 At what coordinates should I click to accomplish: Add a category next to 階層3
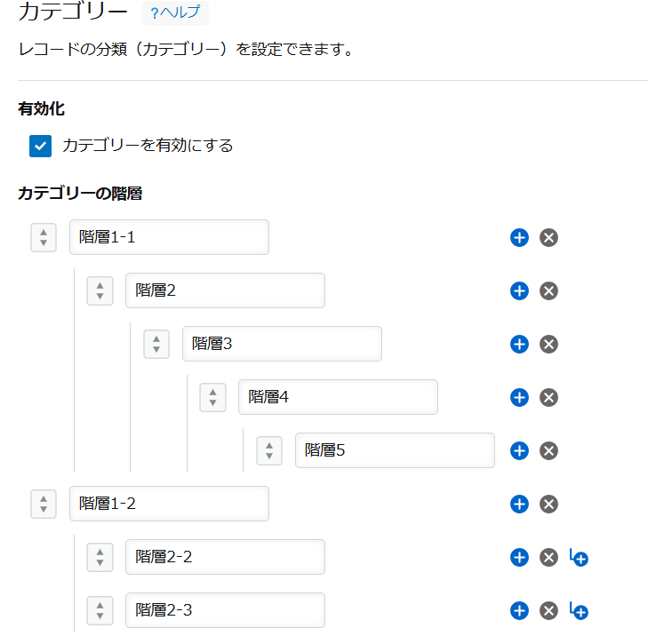coord(520,345)
